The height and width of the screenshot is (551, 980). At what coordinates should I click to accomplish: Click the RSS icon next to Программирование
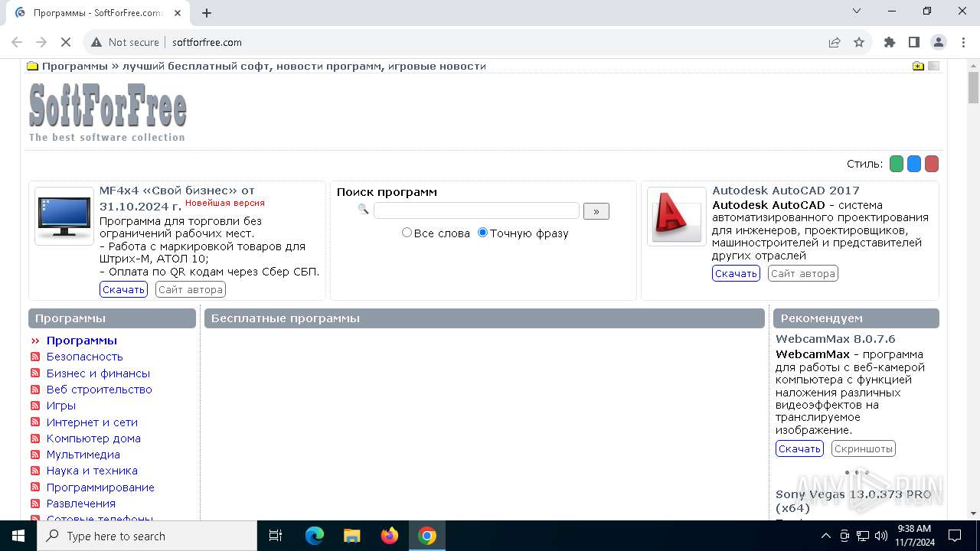point(35,487)
